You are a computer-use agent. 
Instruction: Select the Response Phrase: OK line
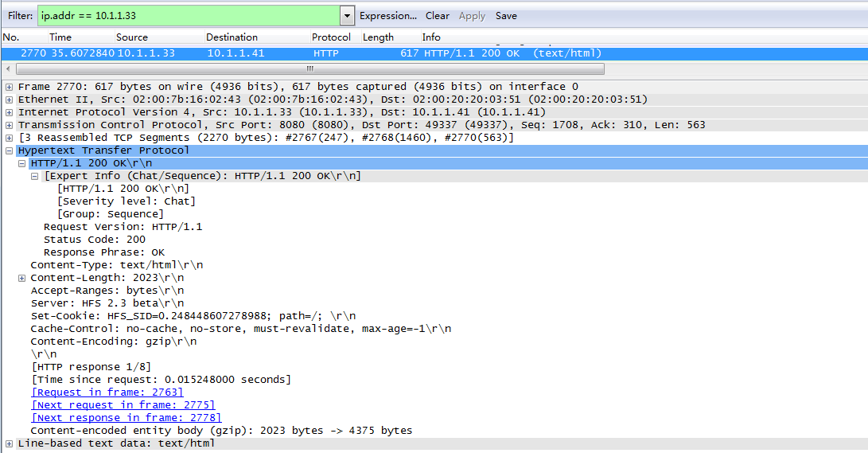click(104, 252)
